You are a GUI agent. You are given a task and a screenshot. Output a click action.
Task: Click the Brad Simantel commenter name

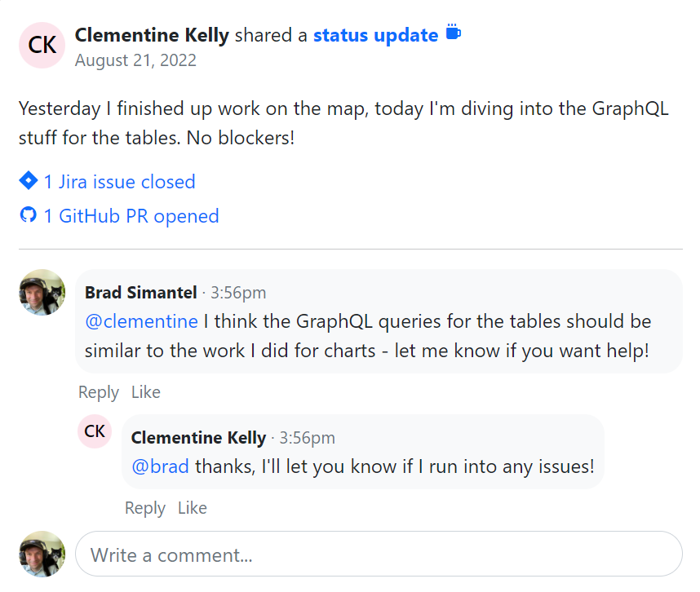click(x=141, y=292)
